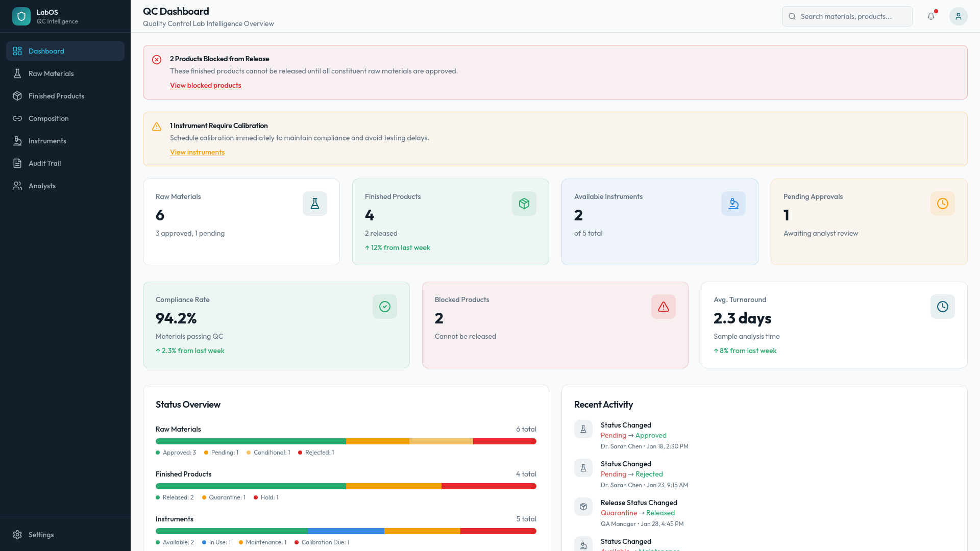Click the 'Approved: 3' legend entry
This screenshot has height=551, width=980.
click(x=176, y=453)
